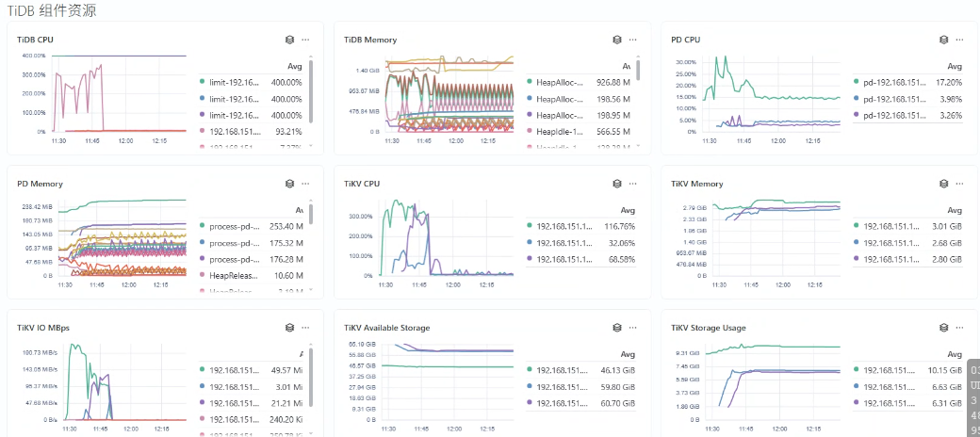Click the layers icon on PD Memory panel
980x437 pixels.
(x=290, y=184)
